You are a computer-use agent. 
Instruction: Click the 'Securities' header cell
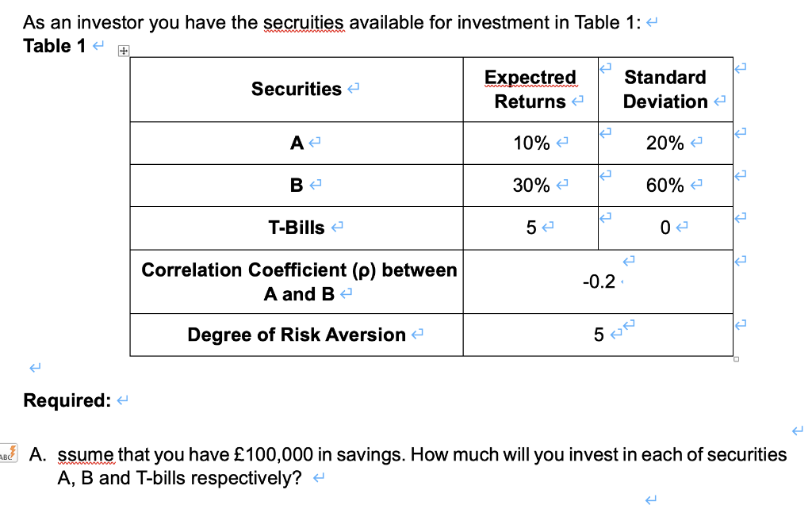pos(297,89)
